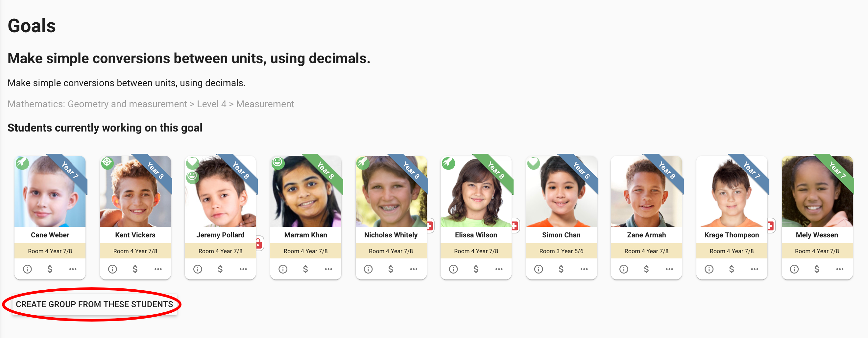Open the three-dot menu for Jeremy Pollard
Screen dimensions: 868x338
(x=243, y=269)
